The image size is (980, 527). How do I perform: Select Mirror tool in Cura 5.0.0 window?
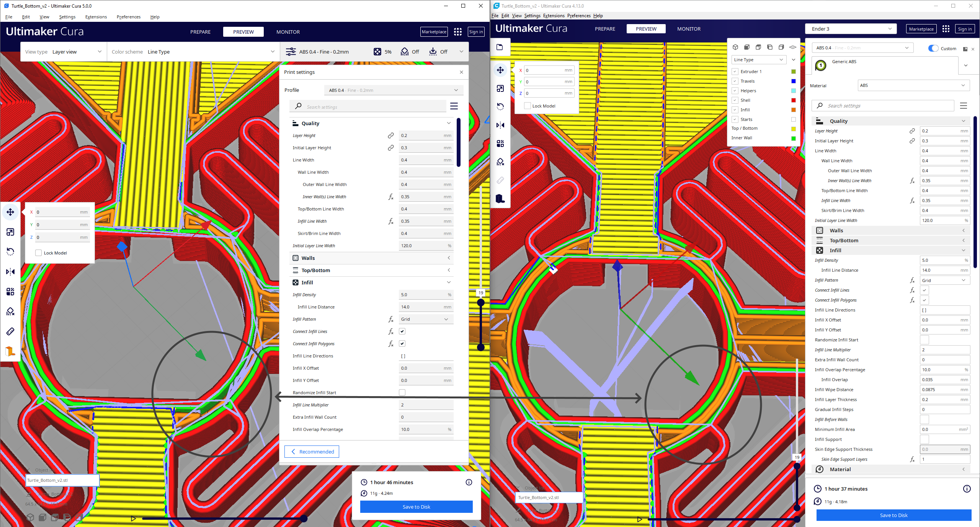click(10, 272)
